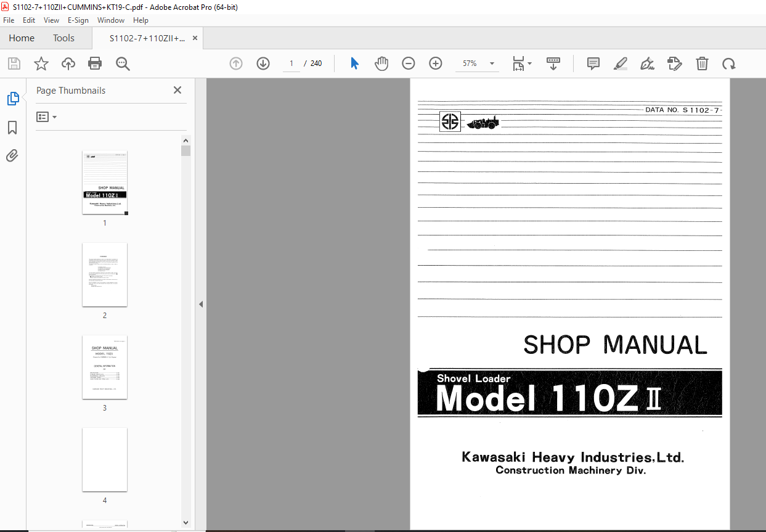Print the document using the printer icon
Image resolution: width=766 pixels, height=532 pixels.
(95, 63)
